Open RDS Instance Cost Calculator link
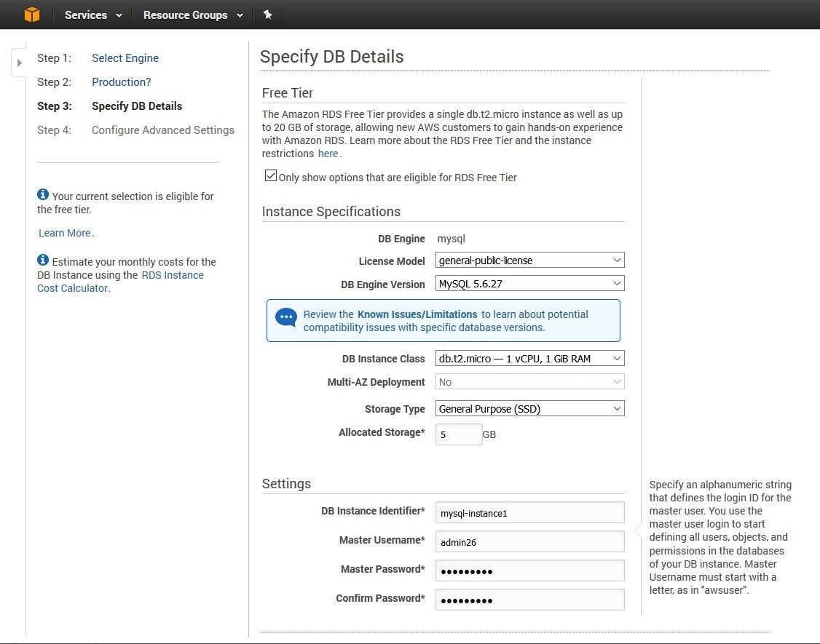The image size is (820, 644). 120,282
